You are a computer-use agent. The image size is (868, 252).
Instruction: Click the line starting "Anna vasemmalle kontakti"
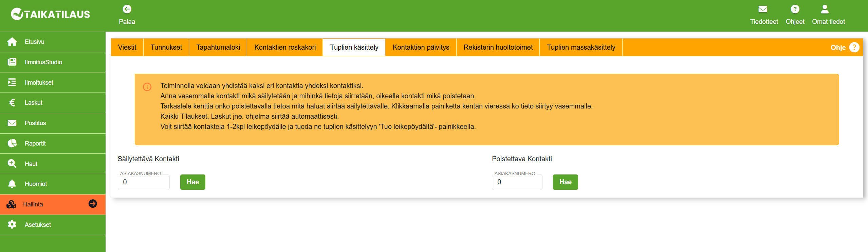[x=318, y=96]
